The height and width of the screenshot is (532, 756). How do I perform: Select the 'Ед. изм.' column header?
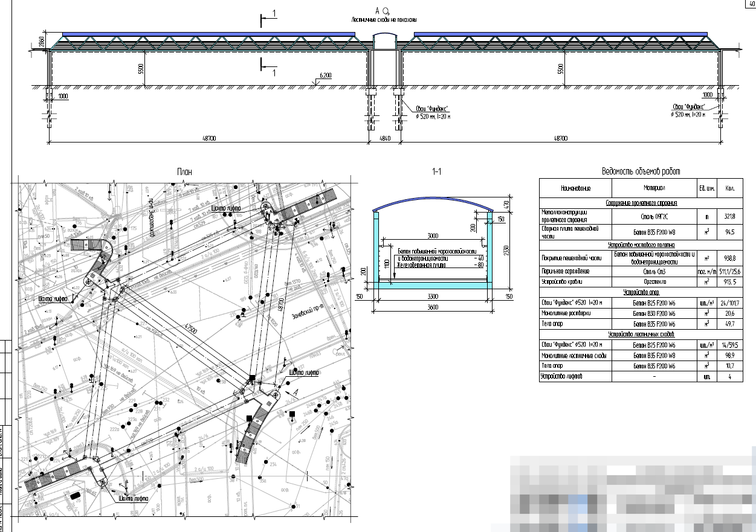pyautogui.click(x=706, y=188)
